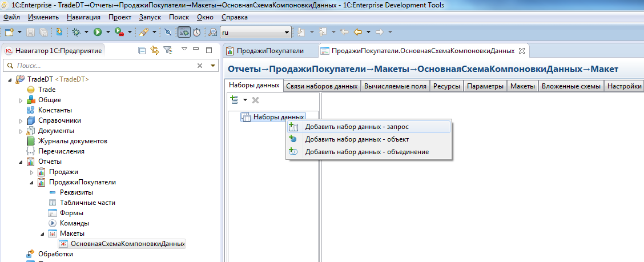Image resolution: width=644 pixels, height=262 pixels.
Task: Open dropdown next to the Run toolbox icon
Action: [x=130, y=32]
